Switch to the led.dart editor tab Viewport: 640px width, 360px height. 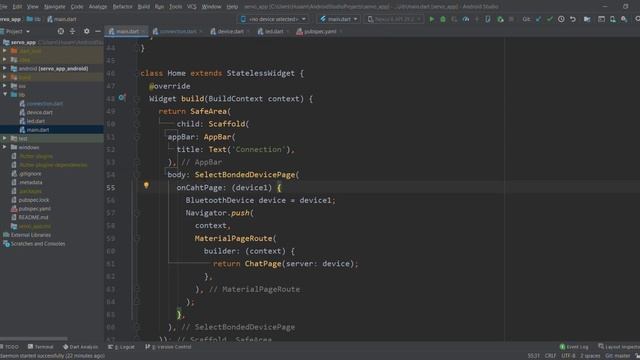273,31
